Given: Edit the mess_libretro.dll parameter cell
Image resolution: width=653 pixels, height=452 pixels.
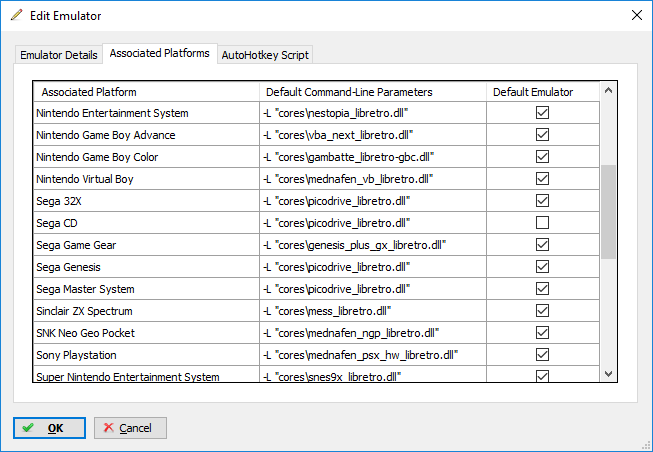Looking at the screenshot, I should coord(373,311).
